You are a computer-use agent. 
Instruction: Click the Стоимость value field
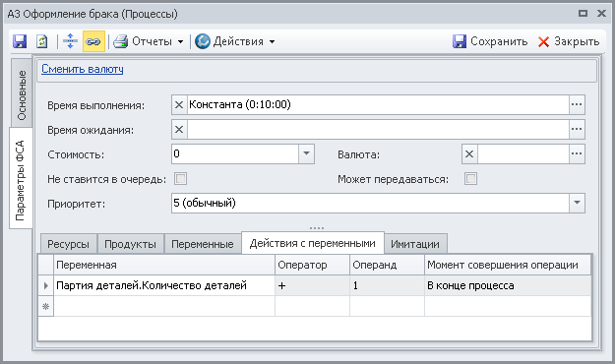(x=235, y=153)
